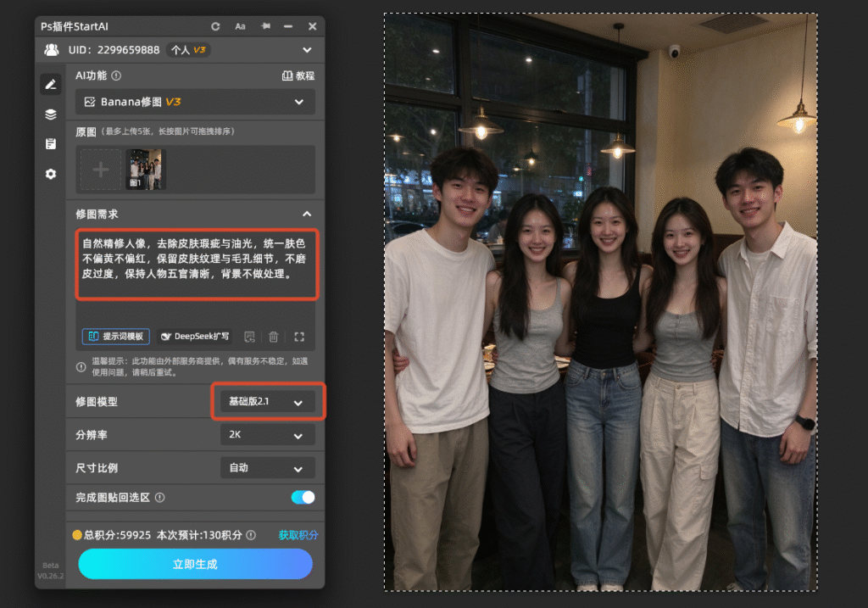Click the Aa font size icon
The image size is (868, 608).
[240, 26]
